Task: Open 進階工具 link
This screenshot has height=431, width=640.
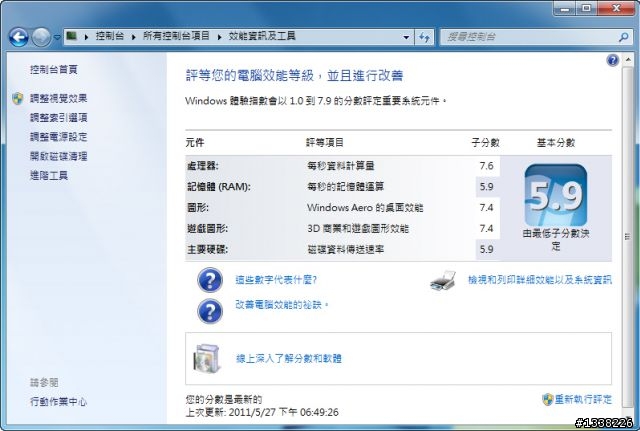Action: (49, 176)
